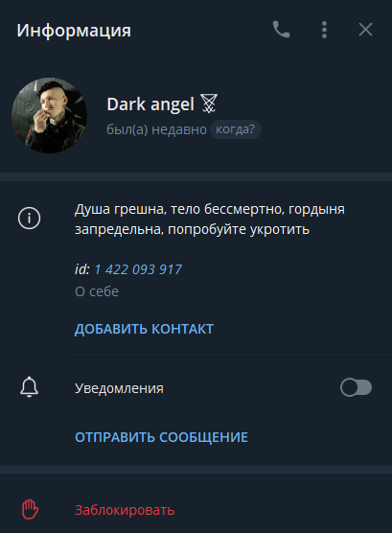Viewport: 392px width, 533px height.
Task: Click the sigil emoji beside Dark angel
Action: [x=209, y=104]
